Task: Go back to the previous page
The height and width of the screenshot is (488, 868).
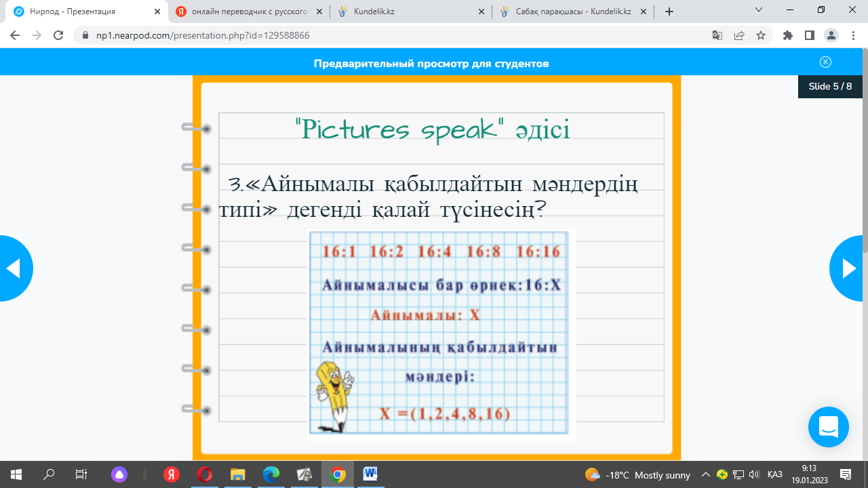Action: (15, 35)
